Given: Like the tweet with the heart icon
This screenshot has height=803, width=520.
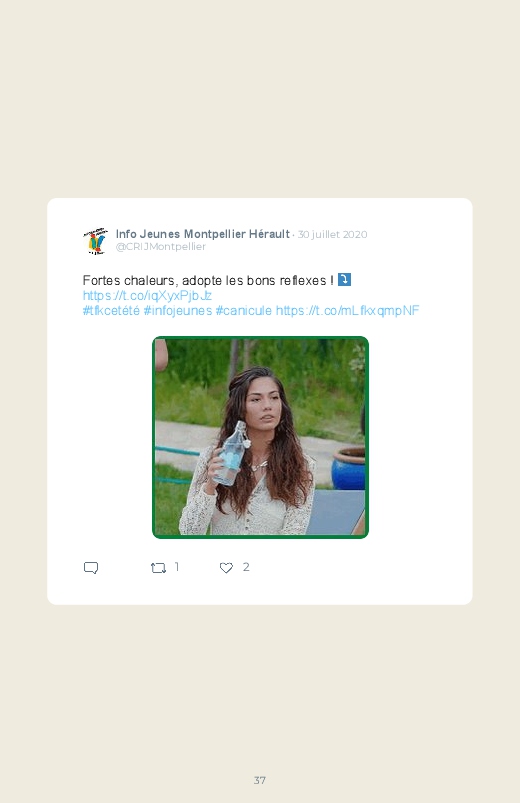Looking at the screenshot, I should pyautogui.click(x=226, y=567).
